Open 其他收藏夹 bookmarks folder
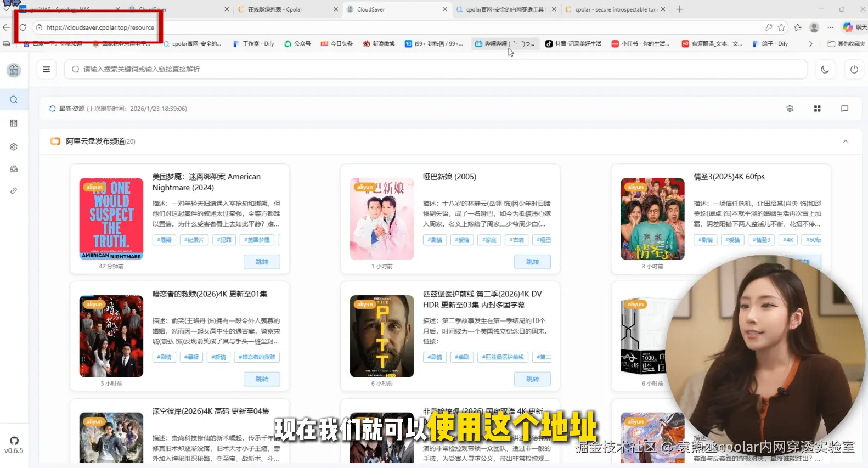 click(x=846, y=44)
